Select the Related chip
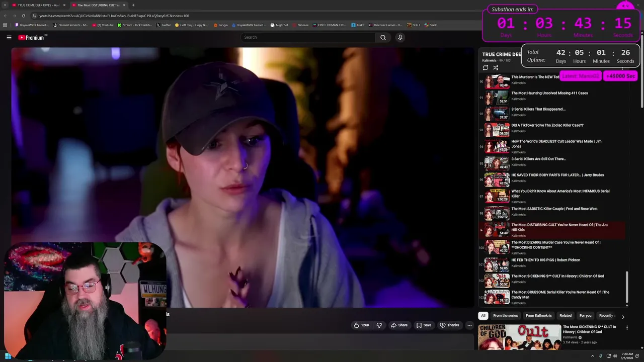 tap(566, 316)
